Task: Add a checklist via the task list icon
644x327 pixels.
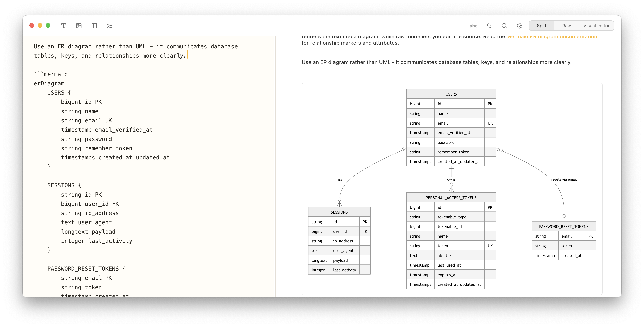Action: 109,26
